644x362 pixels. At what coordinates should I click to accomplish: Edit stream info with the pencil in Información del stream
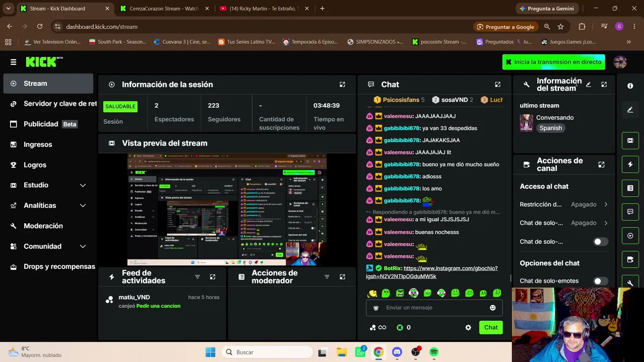pos(589,84)
